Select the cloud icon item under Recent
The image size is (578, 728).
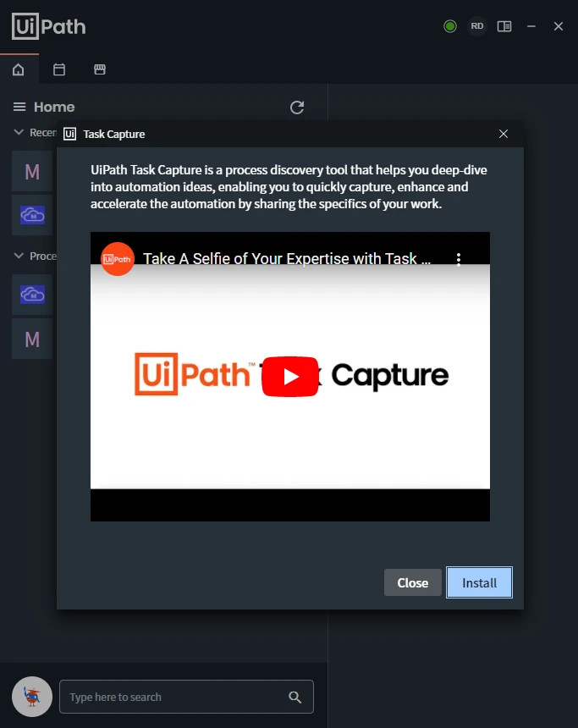[x=32, y=215]
